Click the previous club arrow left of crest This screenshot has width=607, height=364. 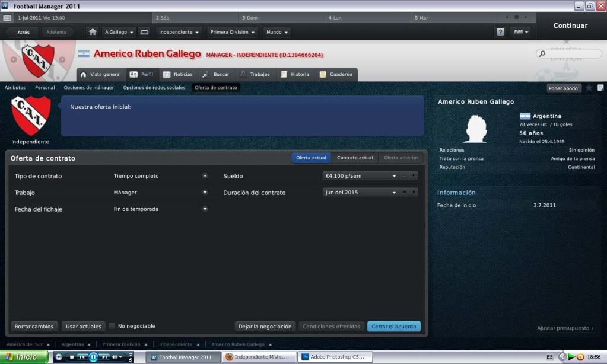pyautogui.click(x=14, y=59)
